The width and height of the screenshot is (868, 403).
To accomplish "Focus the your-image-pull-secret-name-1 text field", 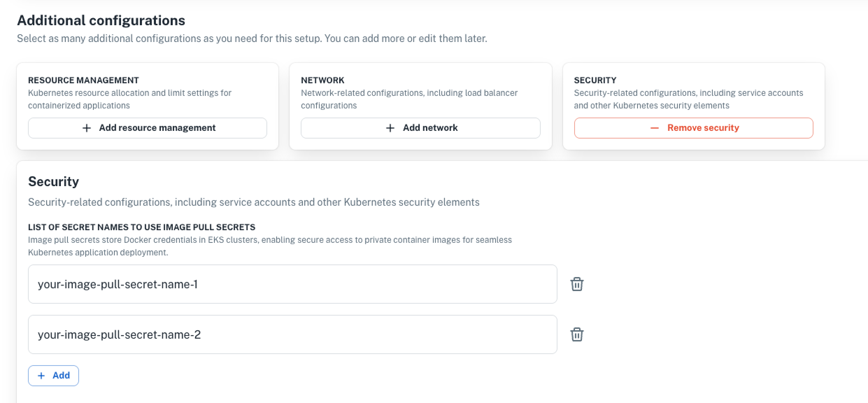I will pos(292,284).
